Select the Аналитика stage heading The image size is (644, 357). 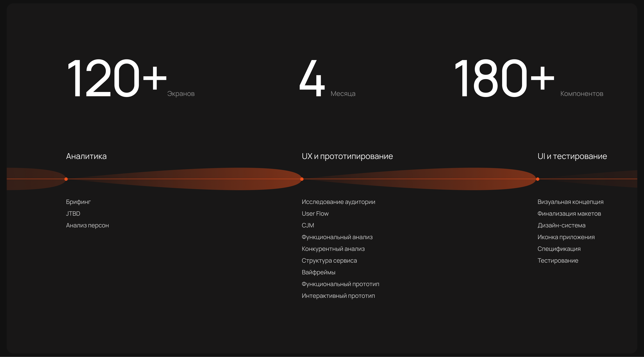coord(86,156)
